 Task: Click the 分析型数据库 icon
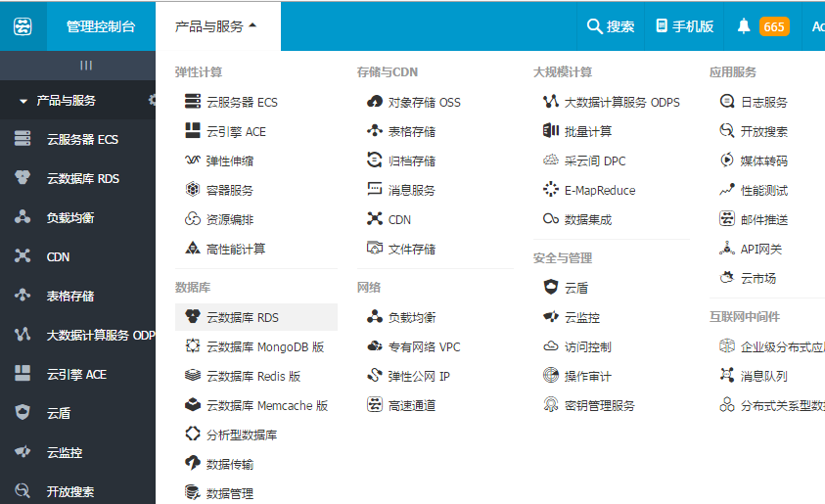tap(193, 435)
